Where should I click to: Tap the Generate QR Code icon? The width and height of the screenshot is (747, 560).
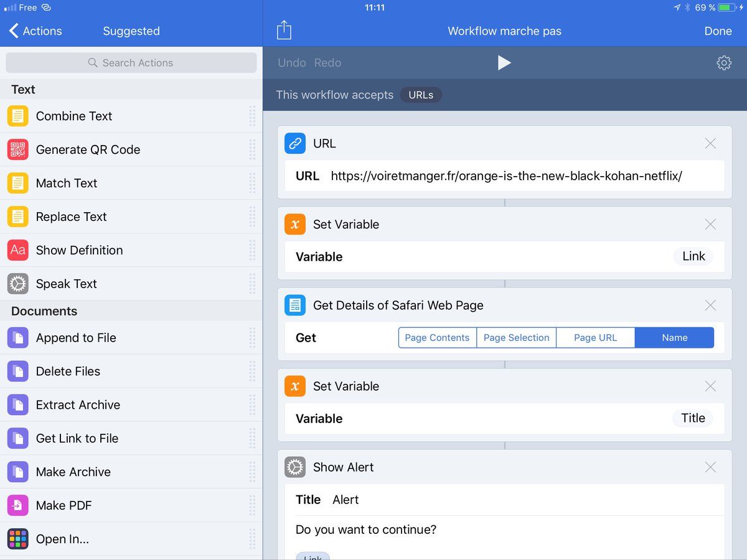[18, 149]
